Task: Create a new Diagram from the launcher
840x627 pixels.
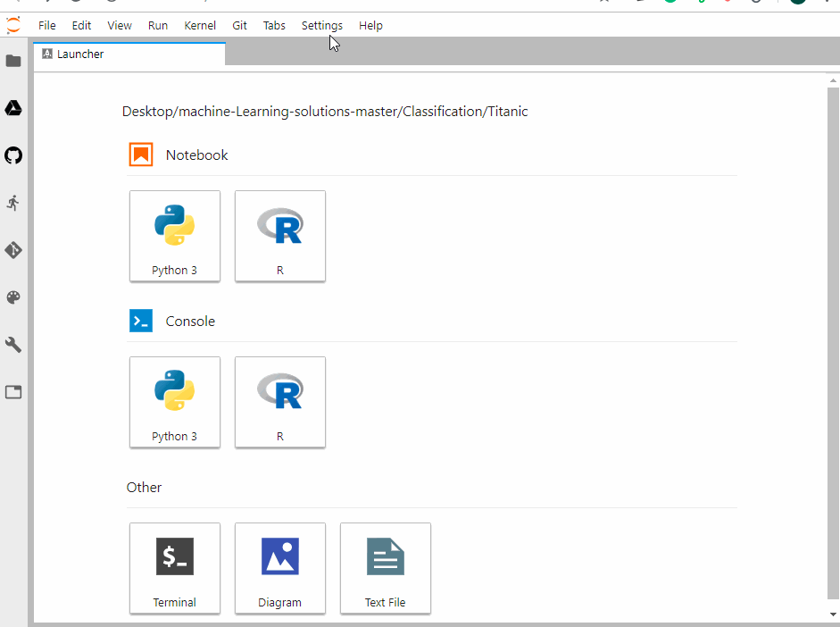Action: click(x=280, y=568)
